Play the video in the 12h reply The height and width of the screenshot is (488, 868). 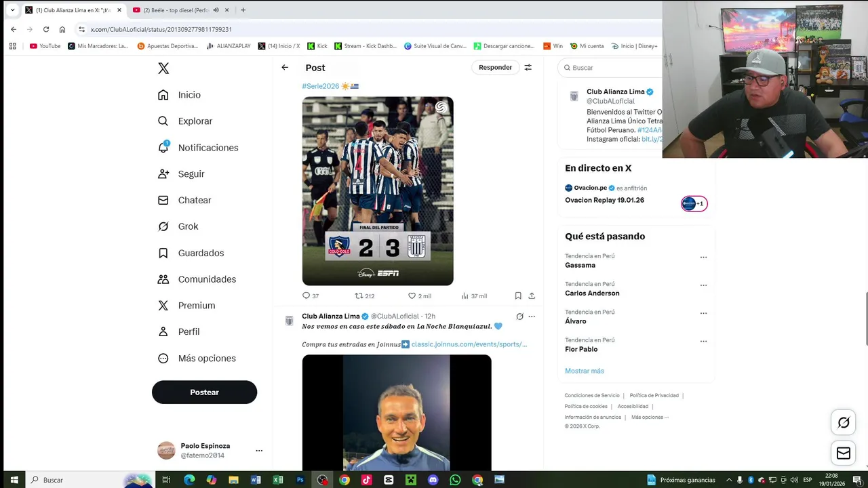pos(397,412)
